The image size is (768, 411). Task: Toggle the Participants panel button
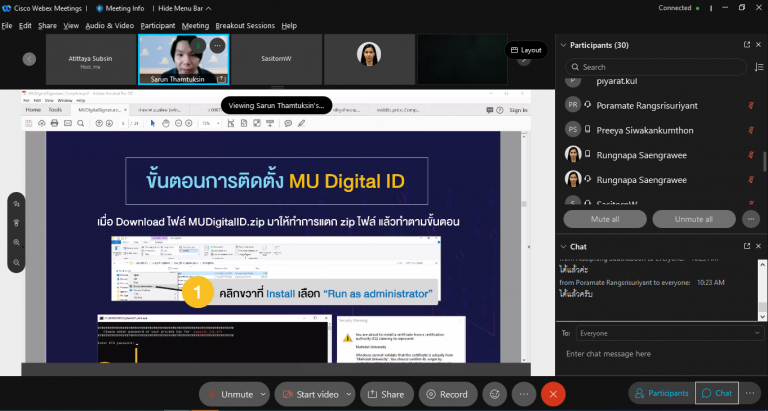coord(661,393)
